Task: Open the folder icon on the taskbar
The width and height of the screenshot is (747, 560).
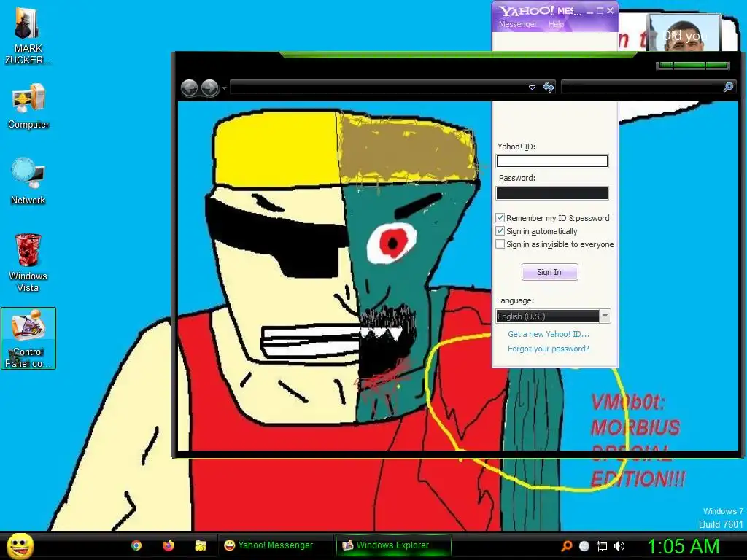Action: point(201,545)
